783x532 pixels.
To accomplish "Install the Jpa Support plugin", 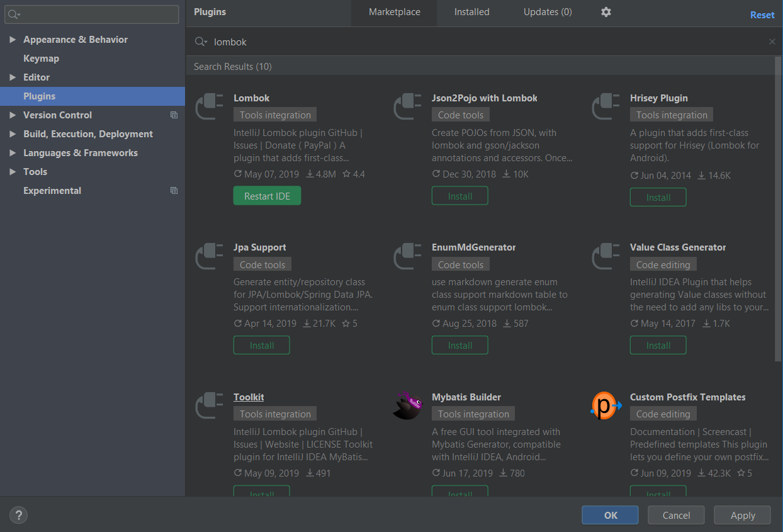I will click(261, 345).
